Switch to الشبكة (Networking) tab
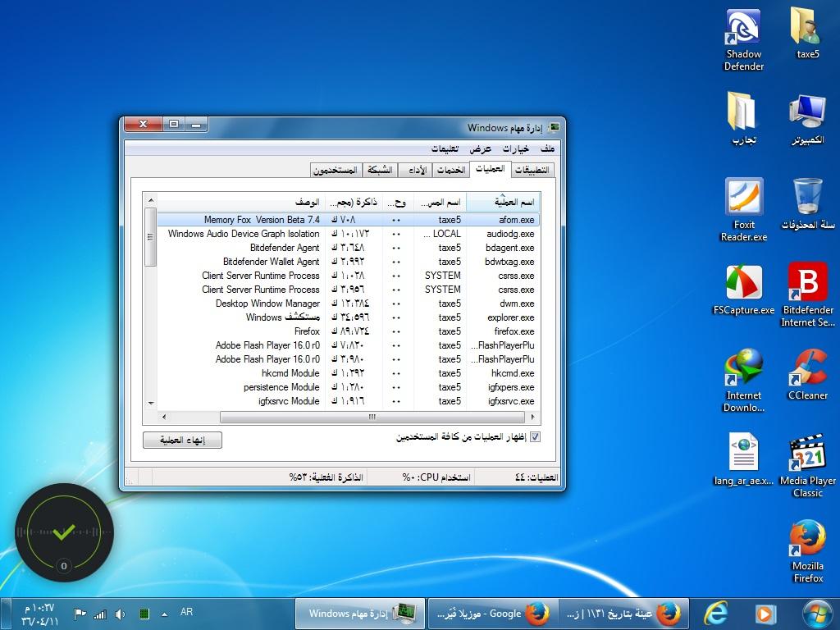Screen dimensions: 840x630 pyautogui.click(x=380, y=170)
